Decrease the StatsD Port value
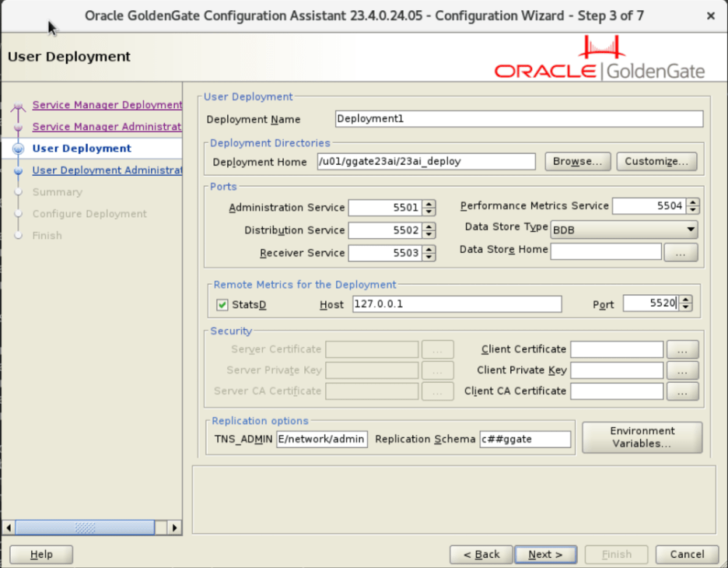This screenshot has height=568, width=728. click(x=686, y=307)
